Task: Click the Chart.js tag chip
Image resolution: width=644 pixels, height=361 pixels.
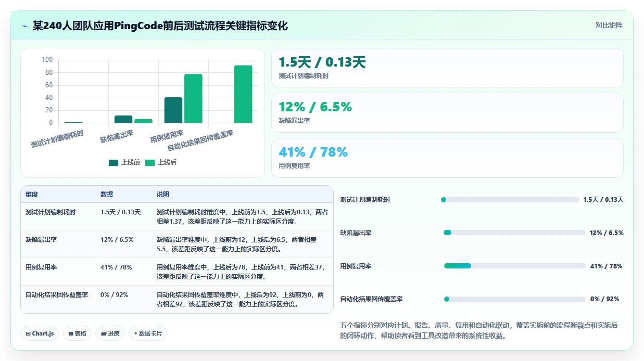Action: pyautogui.click(x=40, y=333)
